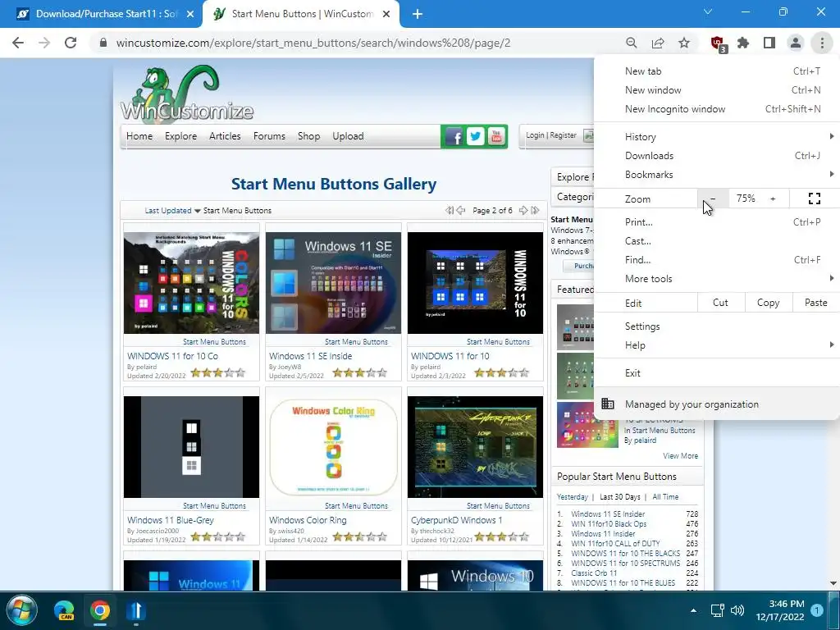Select Cast... menu entry
Screen dimensions: 840x630
tap(718, 241)
